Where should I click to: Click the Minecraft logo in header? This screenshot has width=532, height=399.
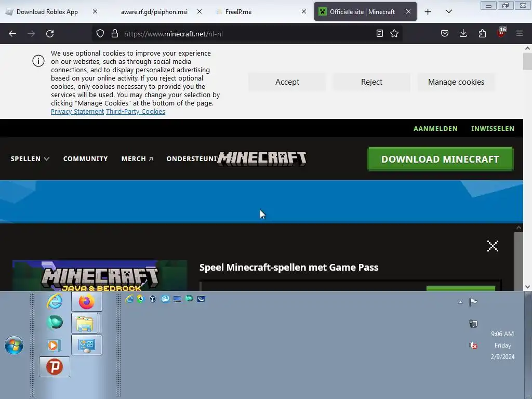point(262,159)
